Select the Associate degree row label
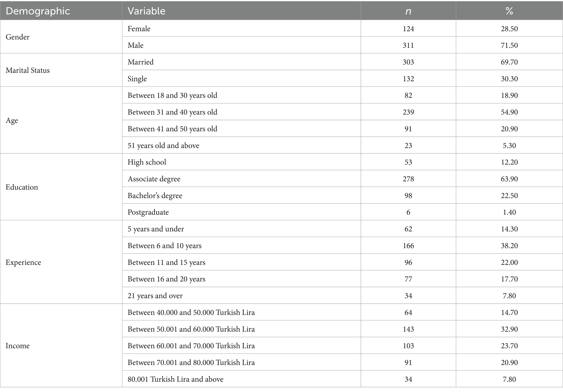The width and height of the screenshot is (563, 392). [x=154, y=179]
